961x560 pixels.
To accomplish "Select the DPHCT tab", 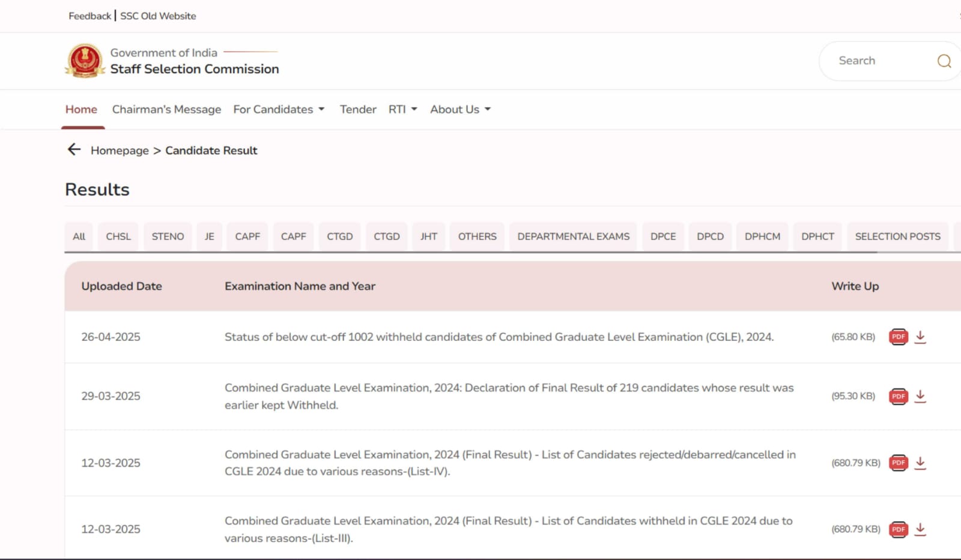I will pos(817,236).
